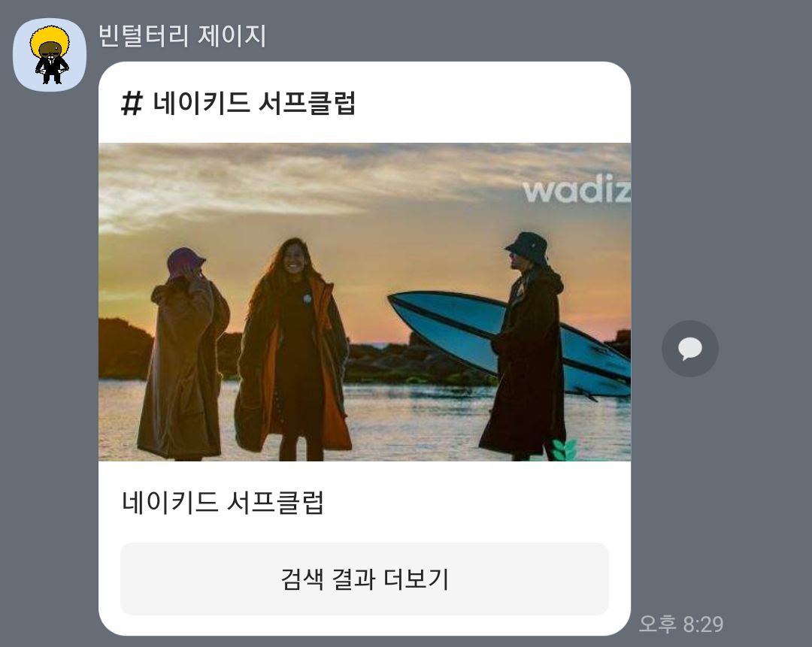Open the surfers beach photo thumbnail
The width and height of the screenshot is (812, 647).
365,302
